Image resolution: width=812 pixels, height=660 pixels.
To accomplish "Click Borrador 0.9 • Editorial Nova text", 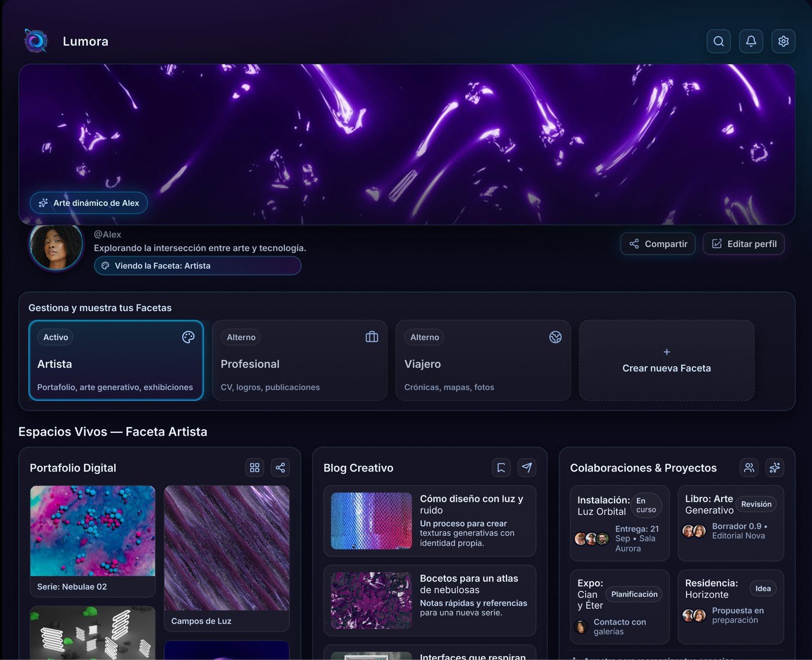I will [x=739, y=531].
